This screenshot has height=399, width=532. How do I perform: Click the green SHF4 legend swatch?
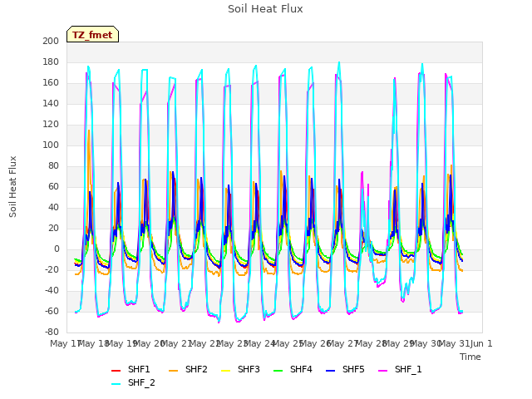pos(278,371)
